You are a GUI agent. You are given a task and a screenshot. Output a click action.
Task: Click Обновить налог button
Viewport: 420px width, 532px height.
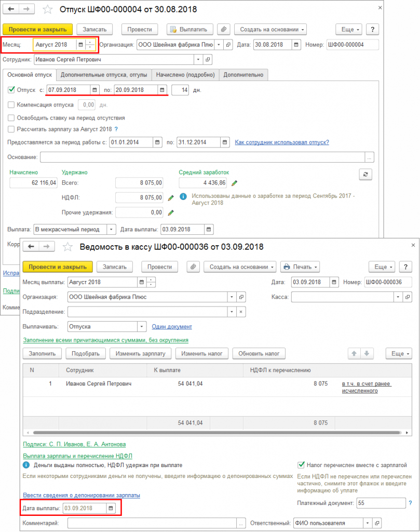pos(259,353)
